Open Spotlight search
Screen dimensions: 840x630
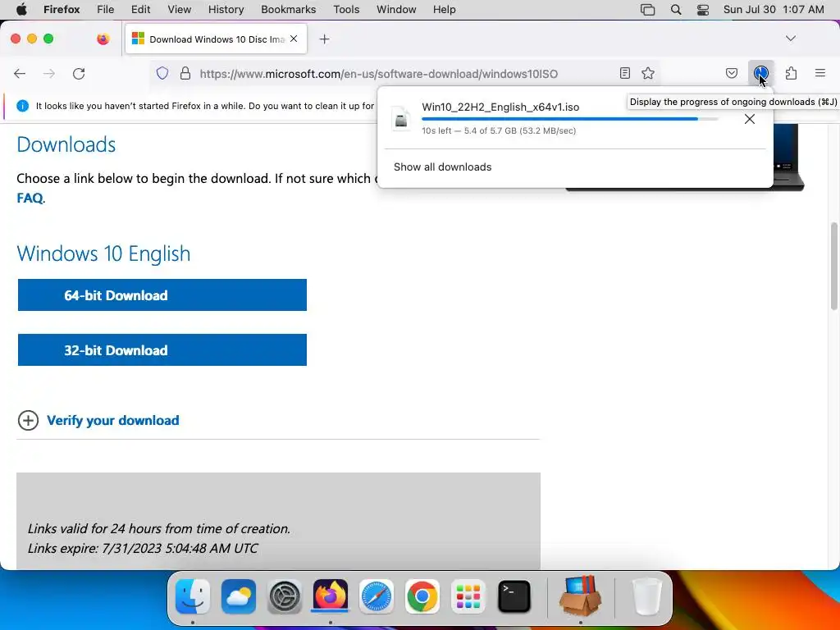[676, 10]
